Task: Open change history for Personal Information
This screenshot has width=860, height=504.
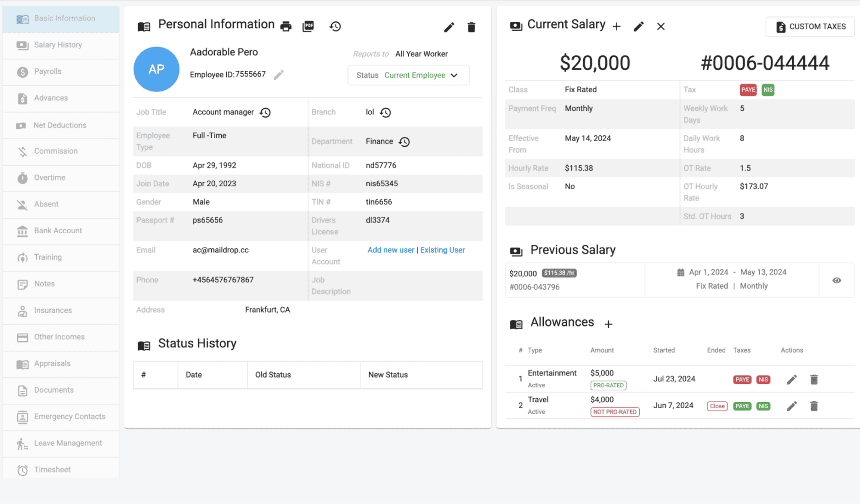Action: 335,26
